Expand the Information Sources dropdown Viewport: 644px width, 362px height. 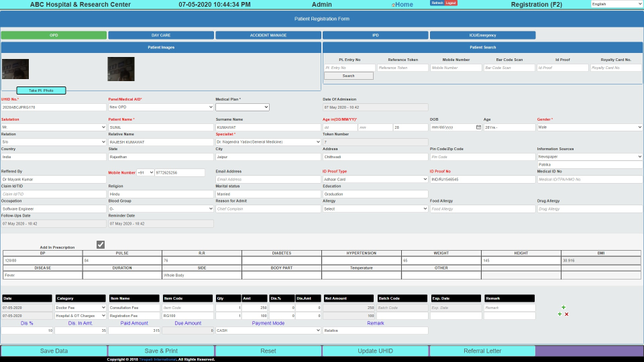(x=590, y=157)
